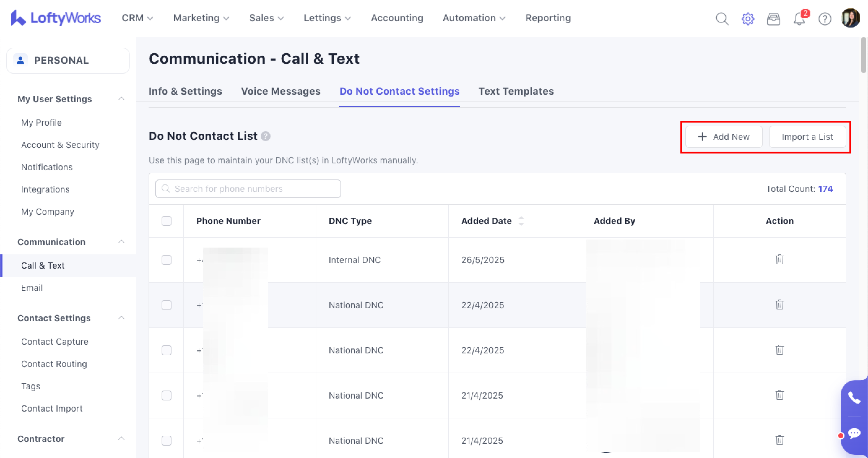Open the floating chat bubble icon

pos(854,433)
